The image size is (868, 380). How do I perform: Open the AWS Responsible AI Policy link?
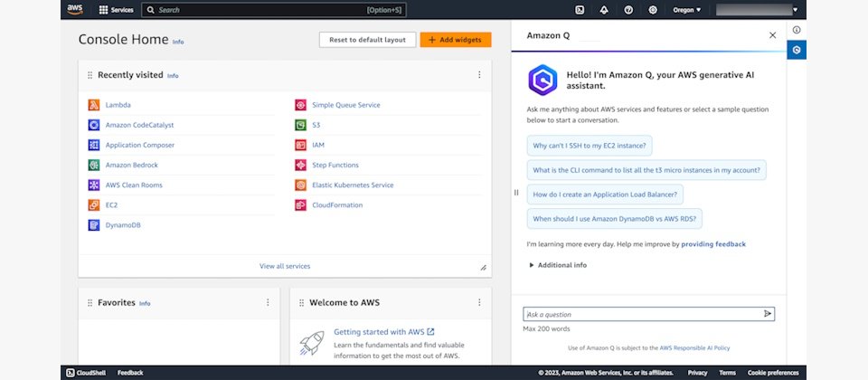[x=694, y=347]
